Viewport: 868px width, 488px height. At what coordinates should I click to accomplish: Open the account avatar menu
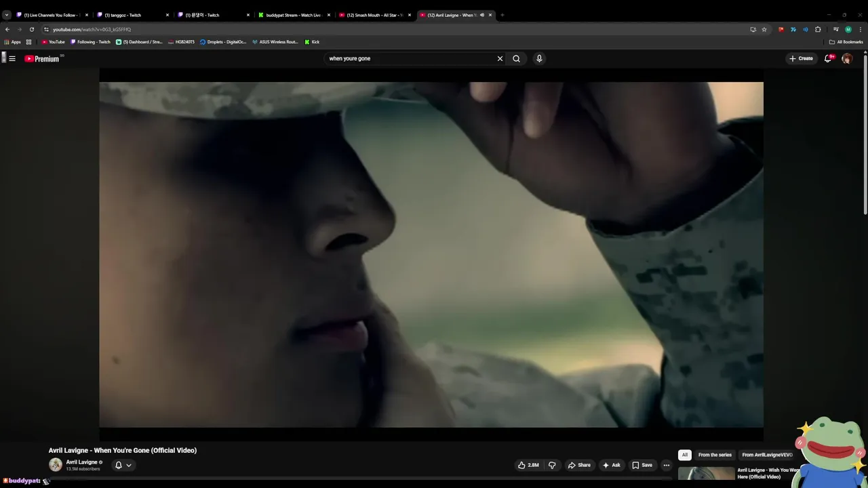847,58
